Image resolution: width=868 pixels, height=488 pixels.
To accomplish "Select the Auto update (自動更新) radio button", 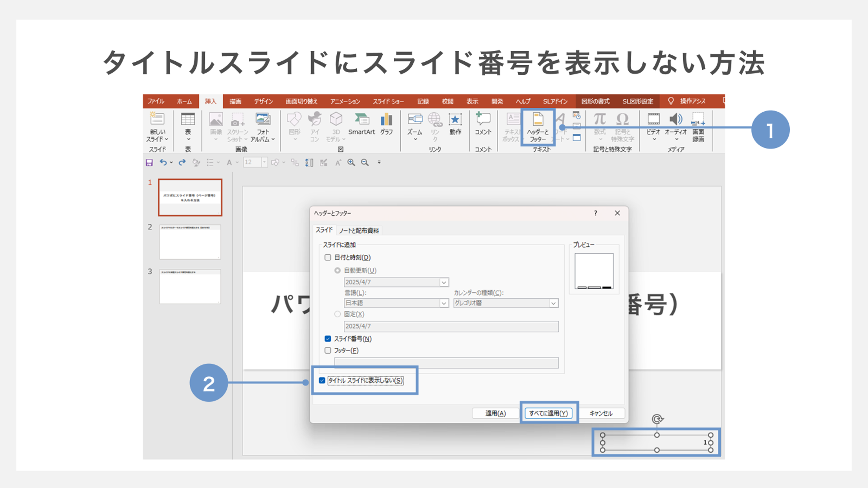I will tap(337, 271).
